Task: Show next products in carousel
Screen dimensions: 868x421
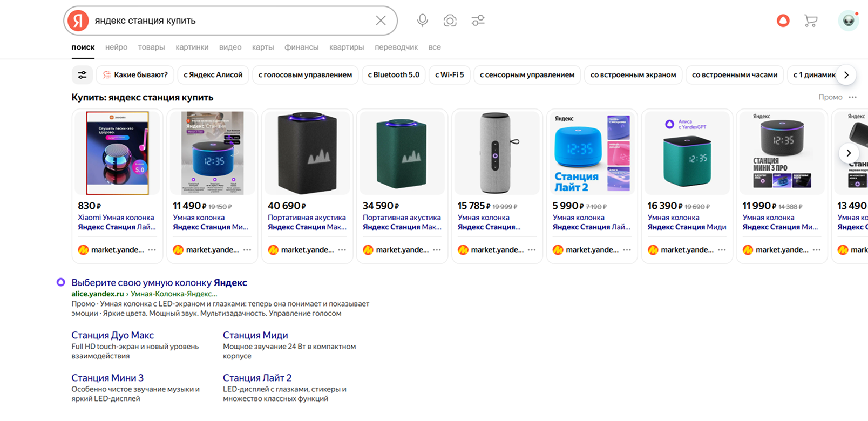Action: 848,153
